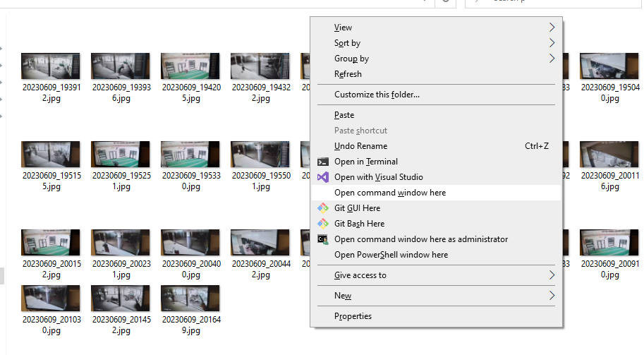Screen dimensions: 644x355
Task: Choose Group by in context menu
Action: pyautogui.click(x=436, y=59)
